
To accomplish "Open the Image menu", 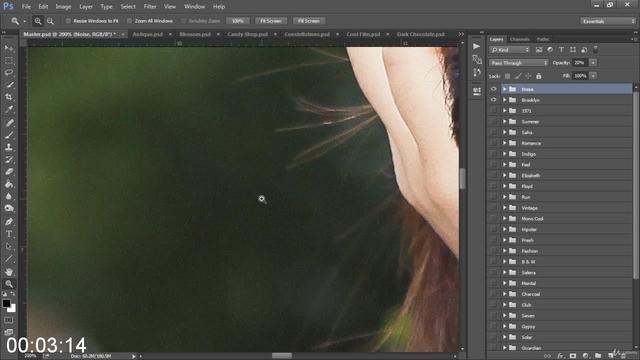I will coord(63,7).
